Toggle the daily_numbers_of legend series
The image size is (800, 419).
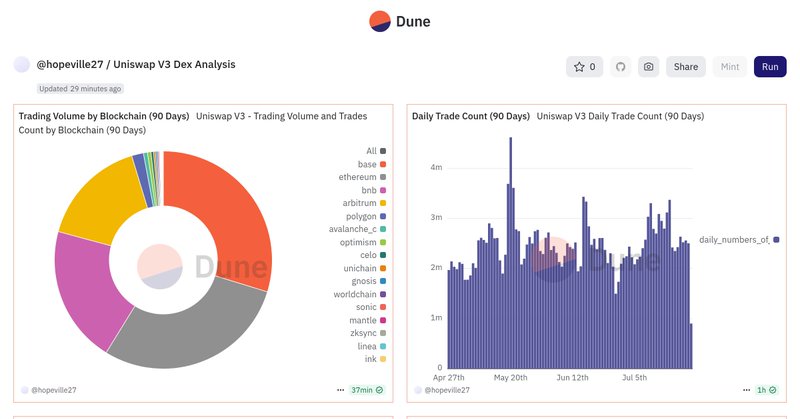739,240
